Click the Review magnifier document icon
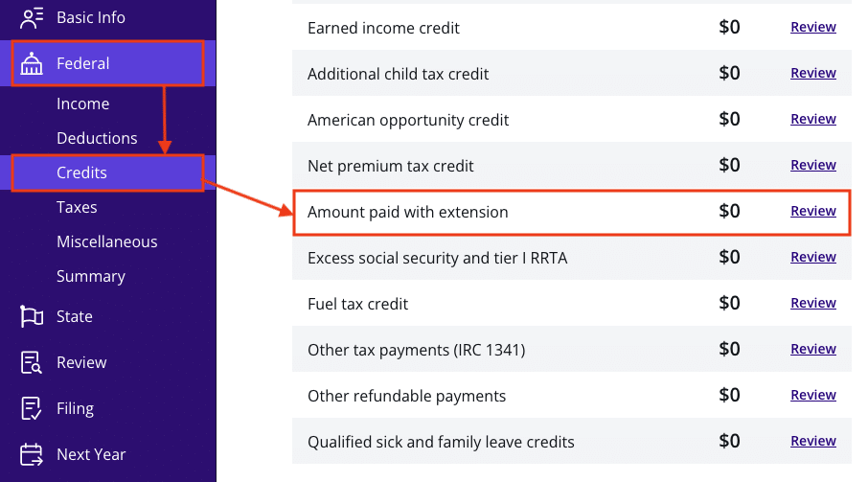 [x=32, y=362]
